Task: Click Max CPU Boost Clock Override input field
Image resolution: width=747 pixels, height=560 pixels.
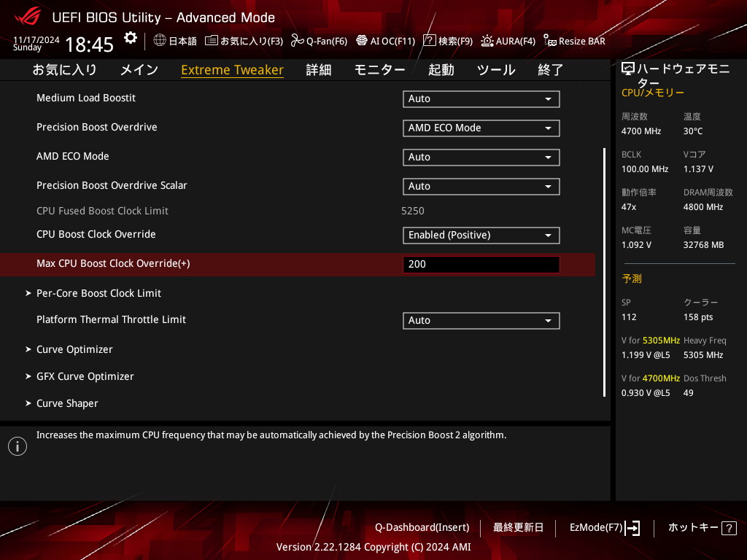Action: tap(481, 265)
